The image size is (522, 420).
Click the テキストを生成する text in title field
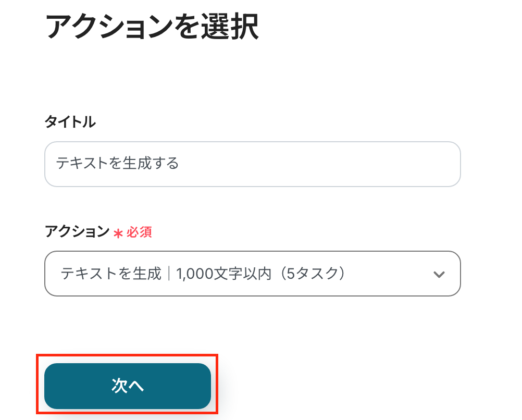117,164
